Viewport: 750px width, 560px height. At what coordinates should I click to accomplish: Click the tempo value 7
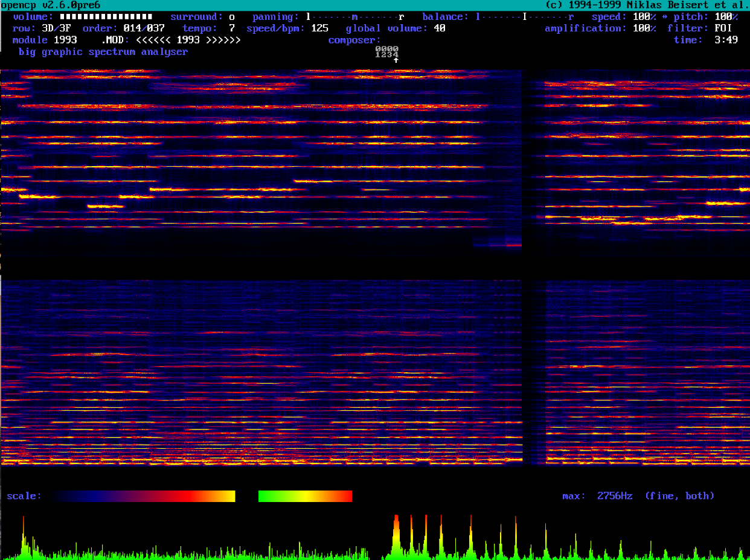click(x=232, y=28)
